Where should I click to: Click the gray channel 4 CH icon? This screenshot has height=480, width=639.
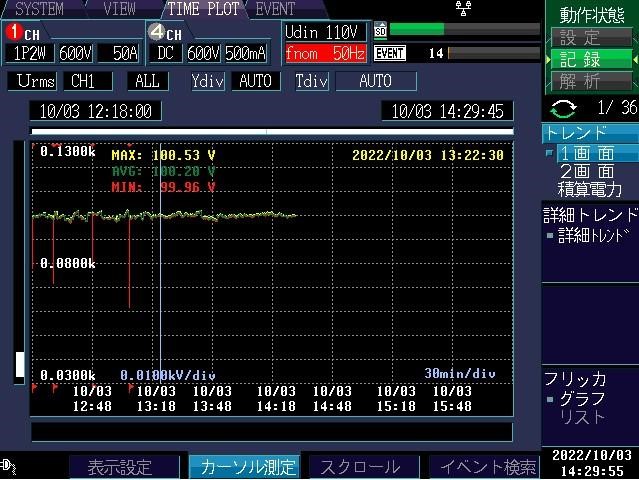[156, 32]
